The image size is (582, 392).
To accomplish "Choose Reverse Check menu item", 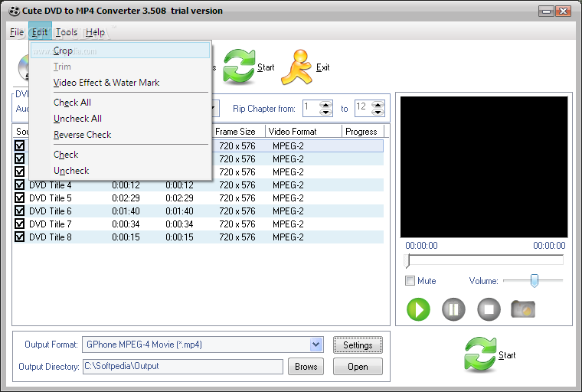I will [x=120, y=135].
